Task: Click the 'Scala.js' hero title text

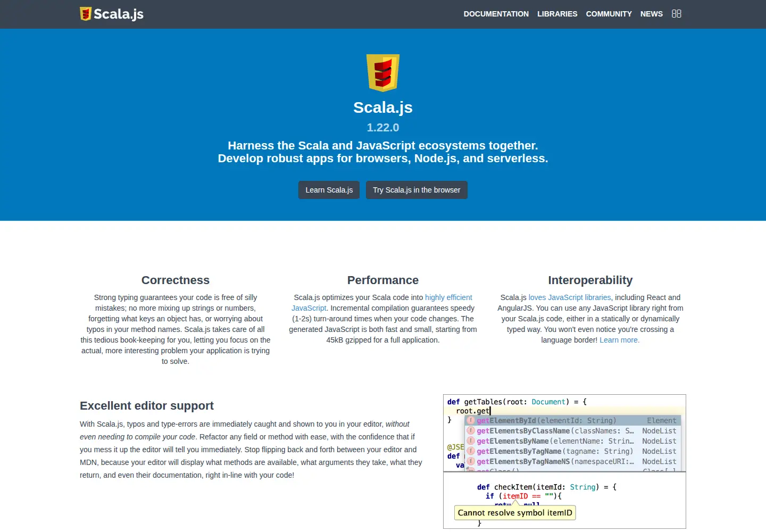Action: tap(383, 107)
